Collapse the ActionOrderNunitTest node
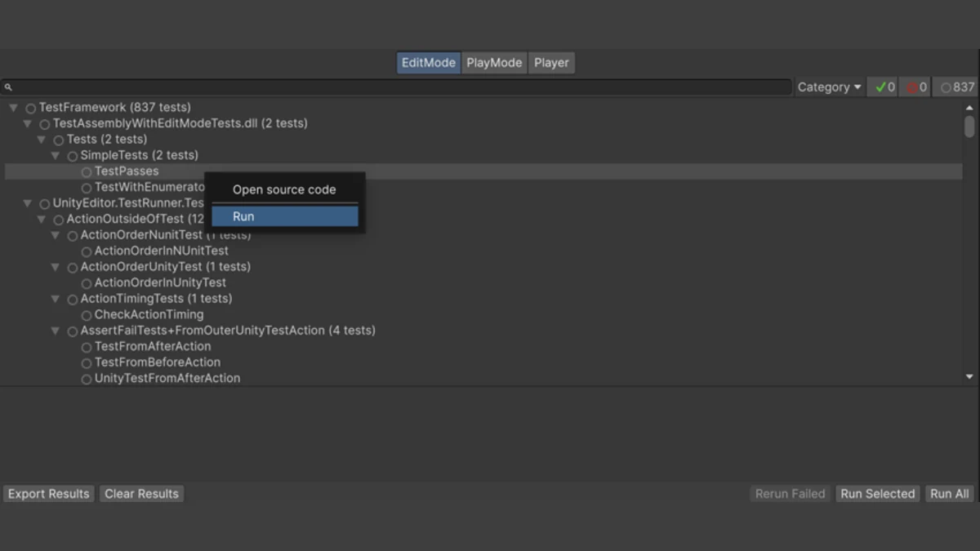The height and width of the screenshot is (551, 980). pyautogui.click(x=55, y=235)
